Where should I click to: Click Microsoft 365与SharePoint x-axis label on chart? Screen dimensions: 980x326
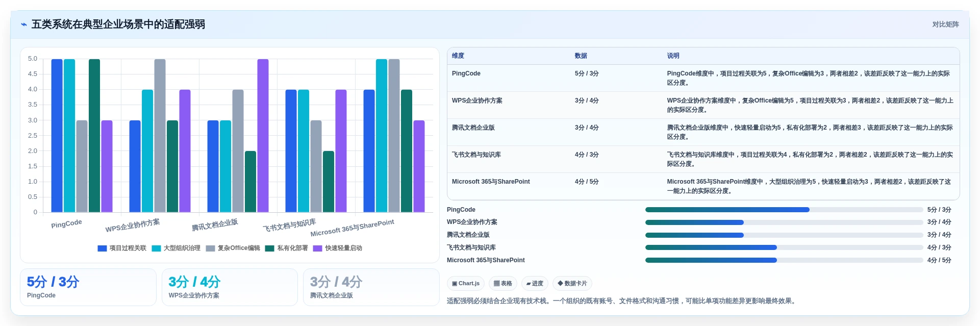pos(352,228)
